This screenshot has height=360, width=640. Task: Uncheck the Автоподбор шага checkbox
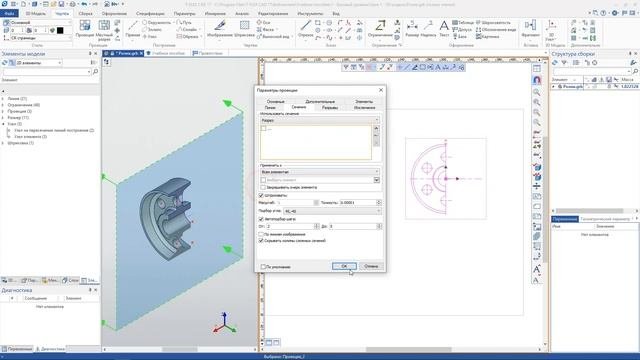point(261,219)
